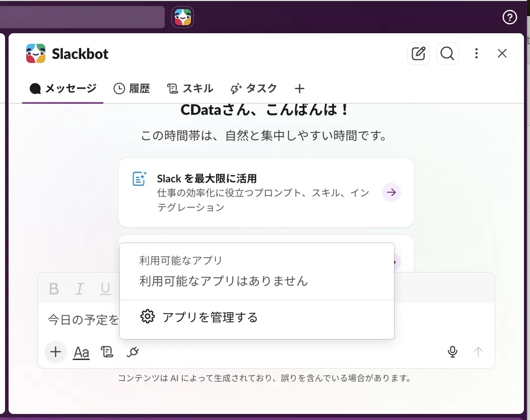
Task: Open search with the magnifier icon
Action: point(447,53)
